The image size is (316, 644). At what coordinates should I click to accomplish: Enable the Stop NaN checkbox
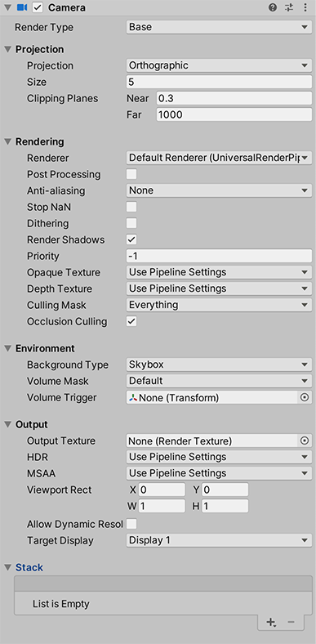[x=131, y=207]
